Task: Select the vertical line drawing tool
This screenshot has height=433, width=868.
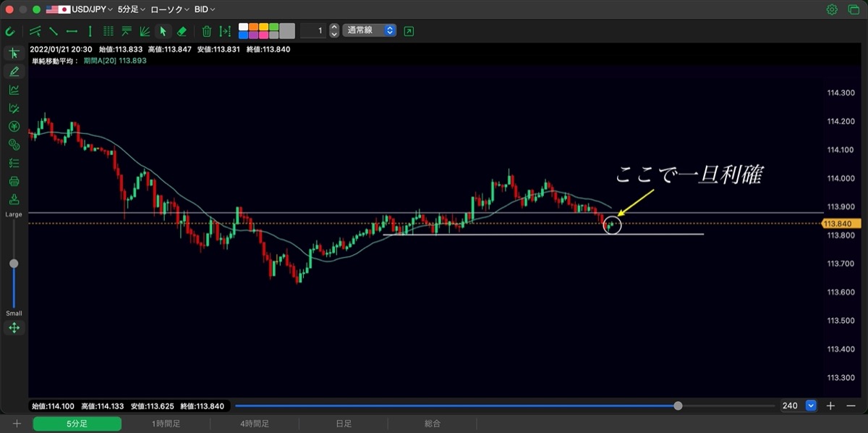Action: 90,31
